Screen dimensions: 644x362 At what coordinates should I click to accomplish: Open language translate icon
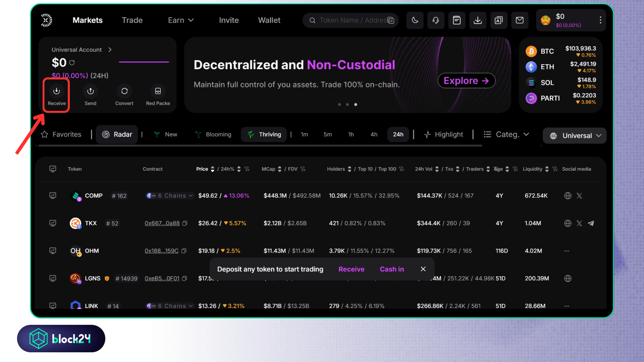point(498,20)
